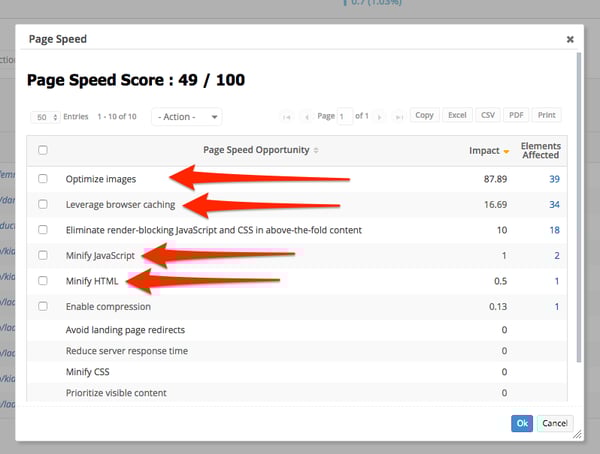
Task: Export the table as CSV
Action: pyautogui.click(x=488, y=115)
